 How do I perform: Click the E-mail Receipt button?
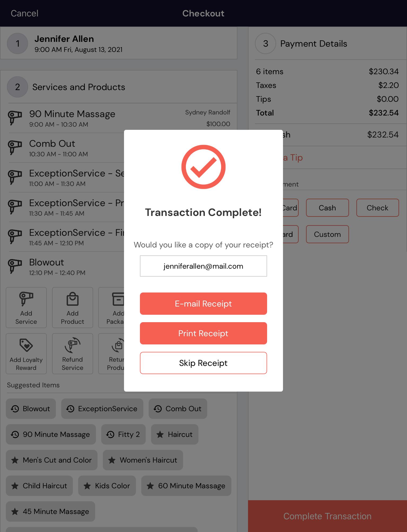(203, 304)
